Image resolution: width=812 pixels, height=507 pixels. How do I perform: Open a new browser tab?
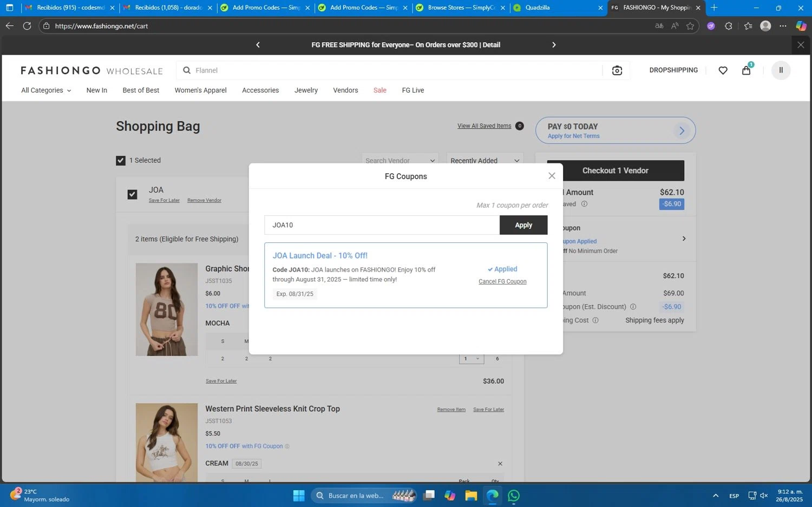tap(714, 8)
